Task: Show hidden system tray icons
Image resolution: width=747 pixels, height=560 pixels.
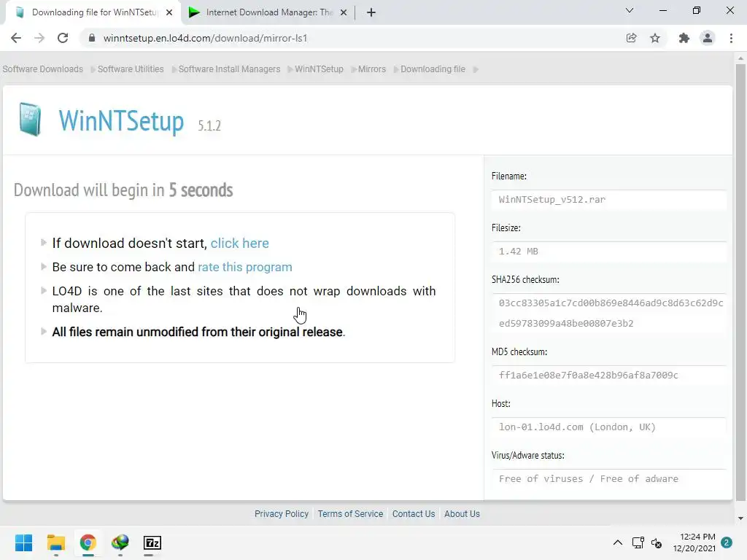Action: click(x=617, y=542)
